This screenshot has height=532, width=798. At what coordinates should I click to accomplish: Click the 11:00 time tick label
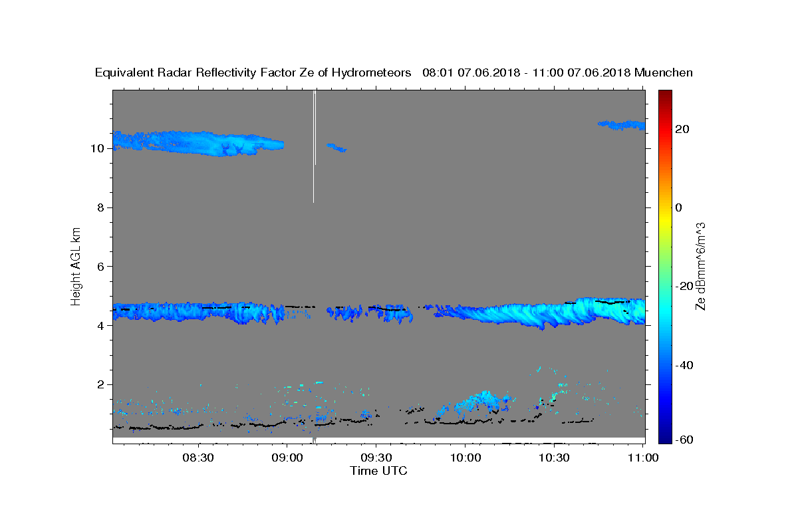[642, 458]
